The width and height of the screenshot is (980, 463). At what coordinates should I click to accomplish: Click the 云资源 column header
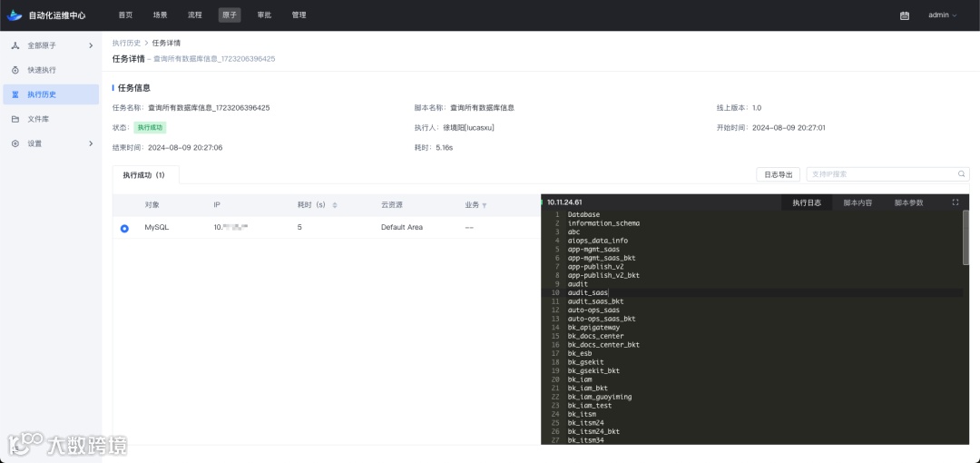pos(392,205)
